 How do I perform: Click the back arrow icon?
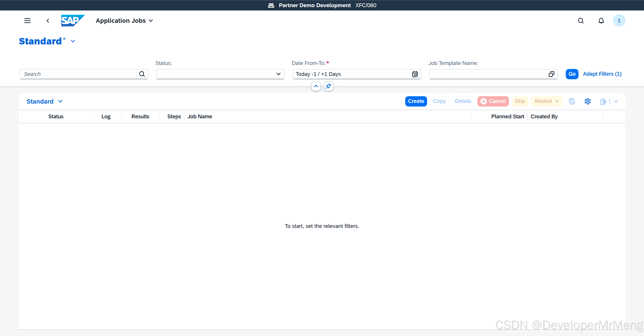tap(48, 21)
